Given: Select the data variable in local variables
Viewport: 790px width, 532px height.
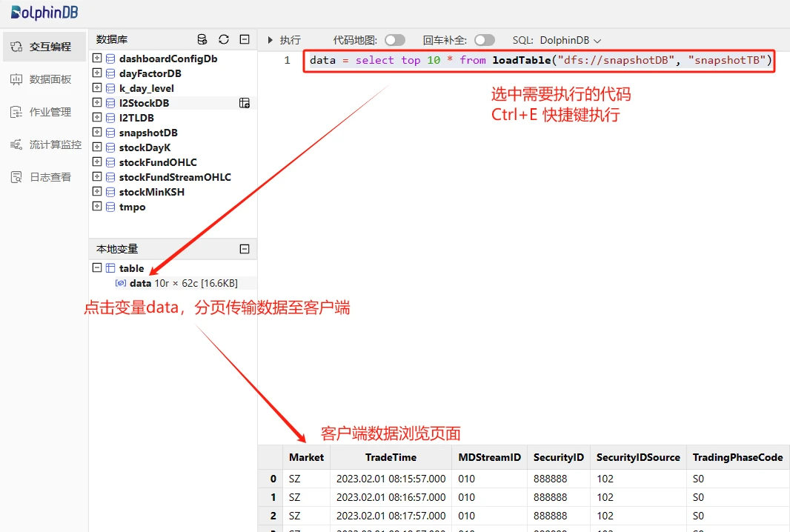Looking at the screenshot, I should coord(140,283).
